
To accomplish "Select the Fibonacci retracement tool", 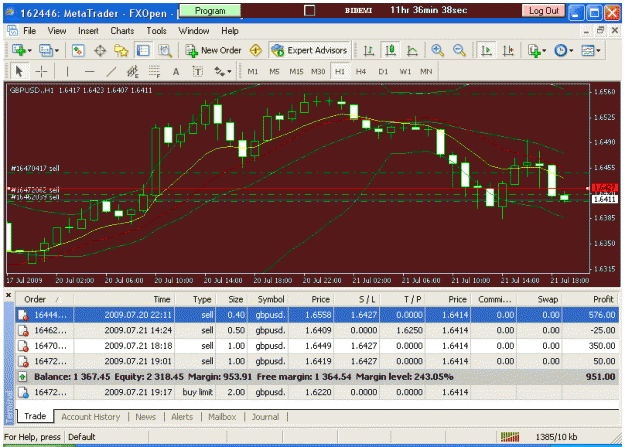I will tap(154, 71).
